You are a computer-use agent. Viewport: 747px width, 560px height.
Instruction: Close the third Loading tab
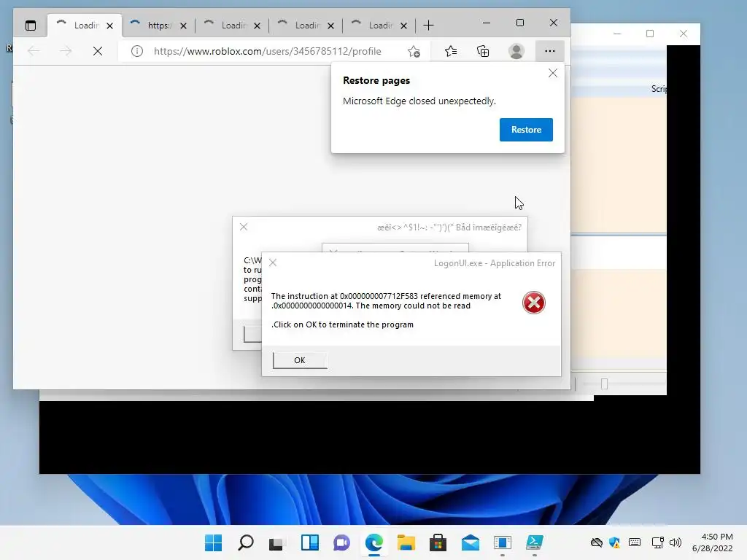257,26
